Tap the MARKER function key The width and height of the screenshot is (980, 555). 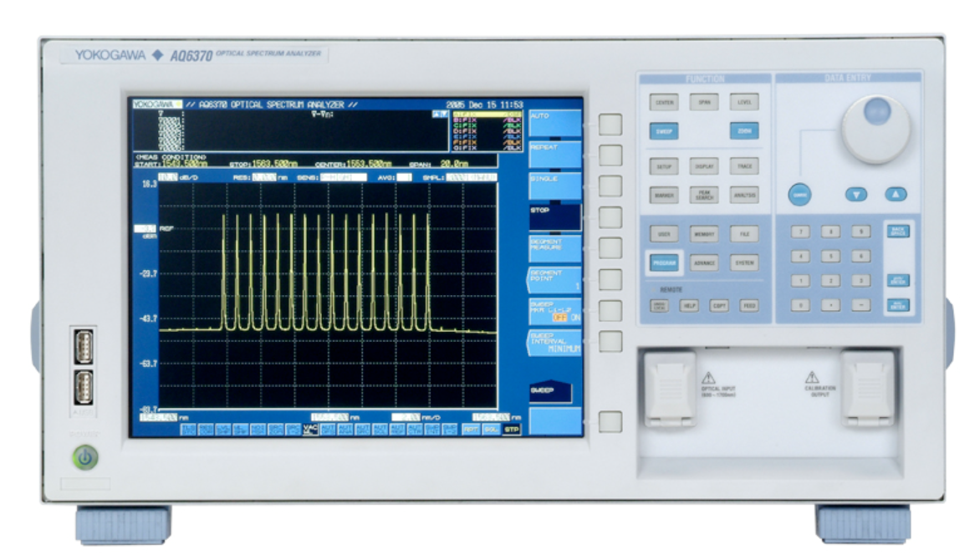[664, 195]
